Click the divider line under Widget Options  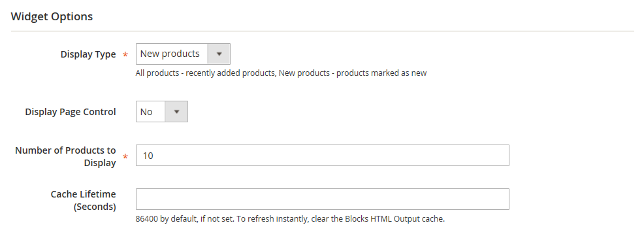pos(323,31)
